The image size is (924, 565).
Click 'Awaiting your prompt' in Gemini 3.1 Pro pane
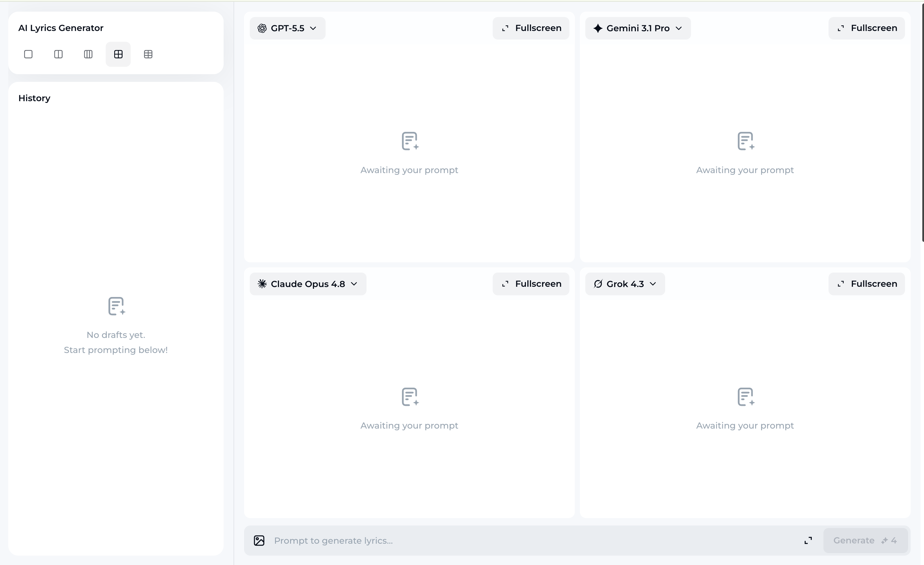(x=745, y=170)
